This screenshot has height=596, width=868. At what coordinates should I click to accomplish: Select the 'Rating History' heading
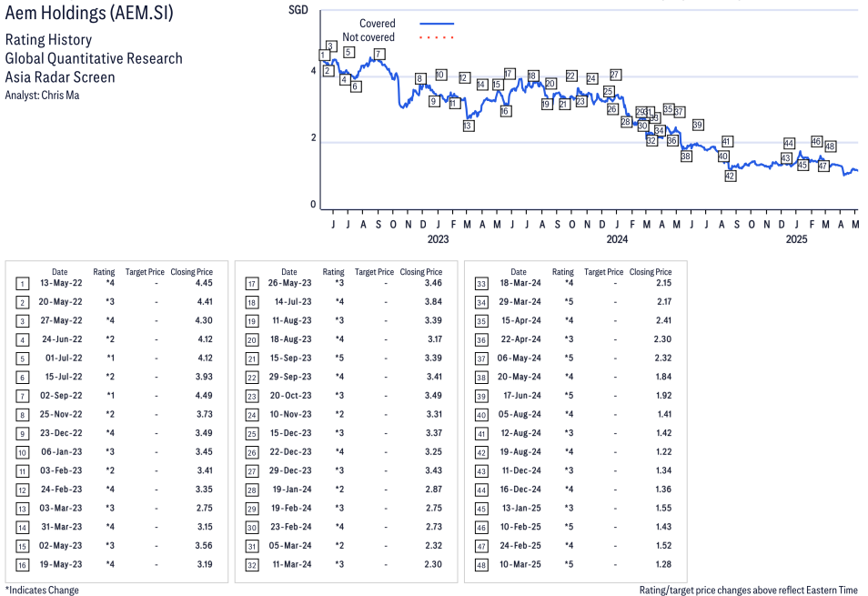point(49,40)
